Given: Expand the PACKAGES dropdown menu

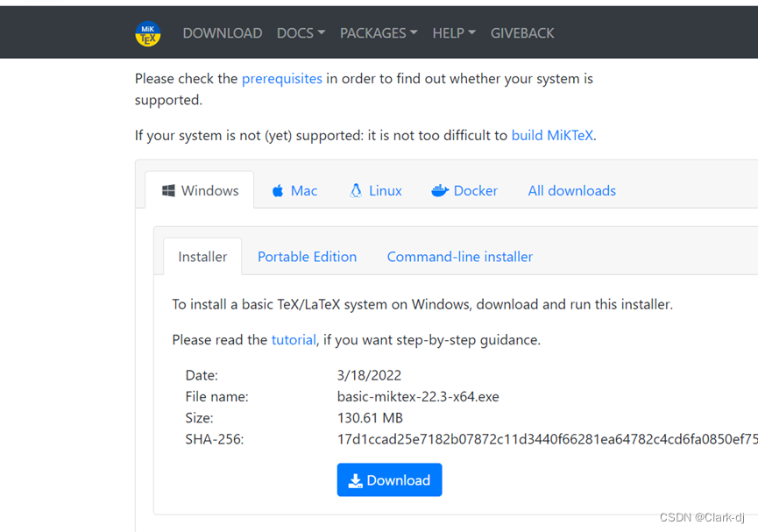Looking at the screenshot, I should point(379,33).
